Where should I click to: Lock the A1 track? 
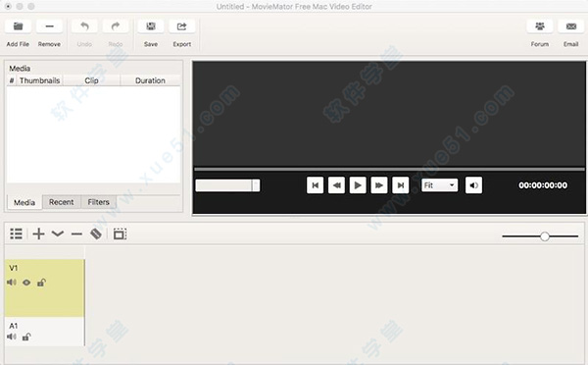[25, 337]
